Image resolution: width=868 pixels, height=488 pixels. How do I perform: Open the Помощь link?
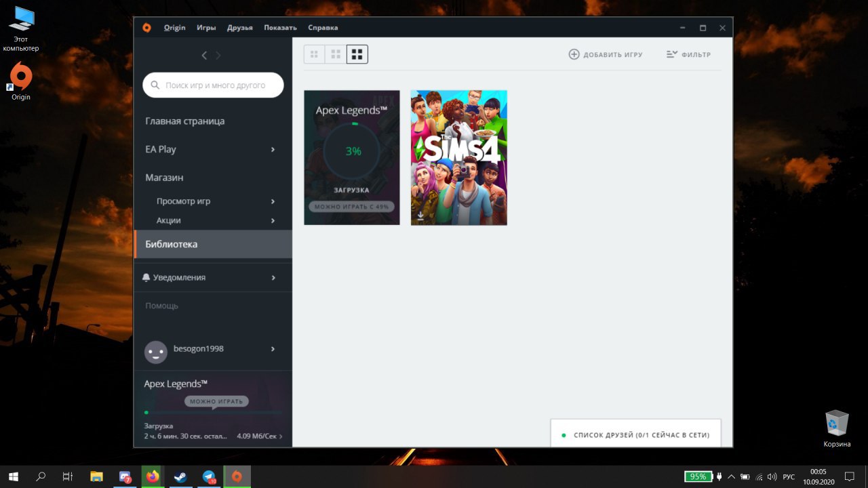(161, 306)
